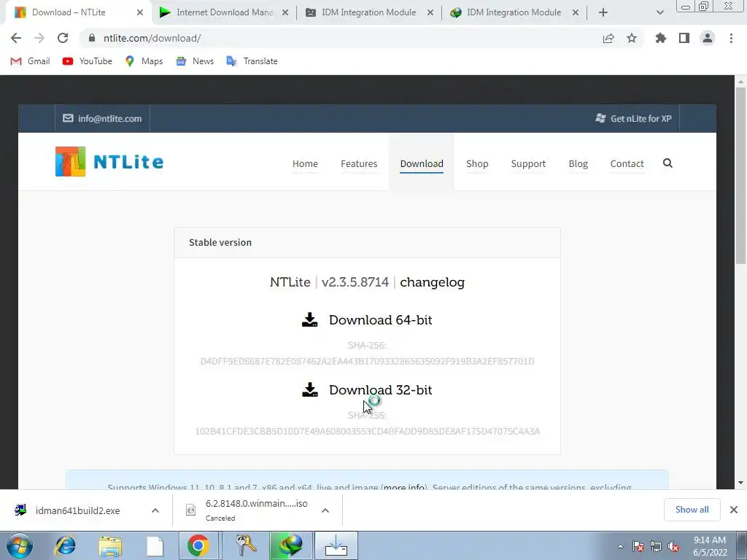747x560 pixels.
Task: Click Show all downloads button
Action: (692, 510)
